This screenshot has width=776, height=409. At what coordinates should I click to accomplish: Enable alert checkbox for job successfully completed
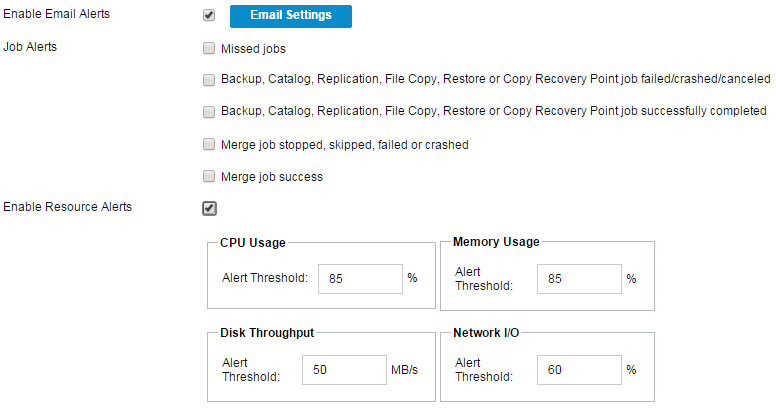[x=209, y=112]
